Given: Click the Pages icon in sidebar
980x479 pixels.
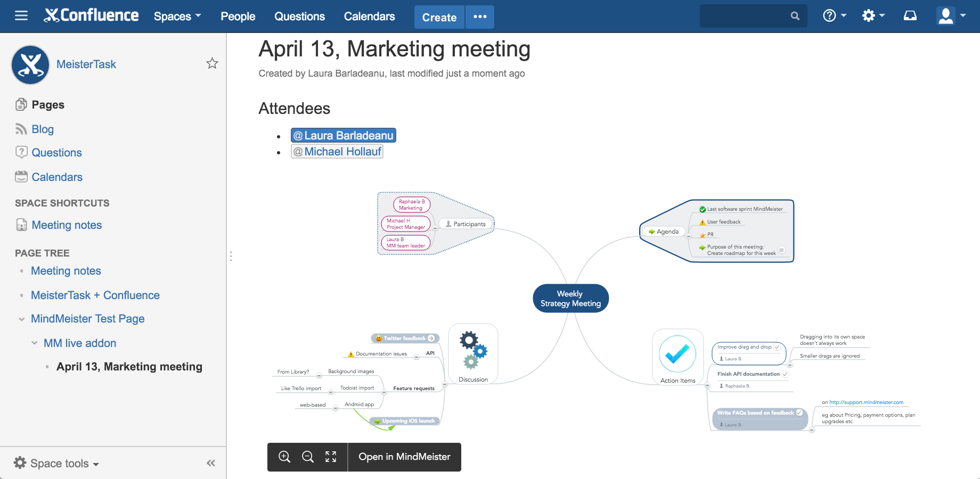Looking at the screenshot, I should (21, 104).
